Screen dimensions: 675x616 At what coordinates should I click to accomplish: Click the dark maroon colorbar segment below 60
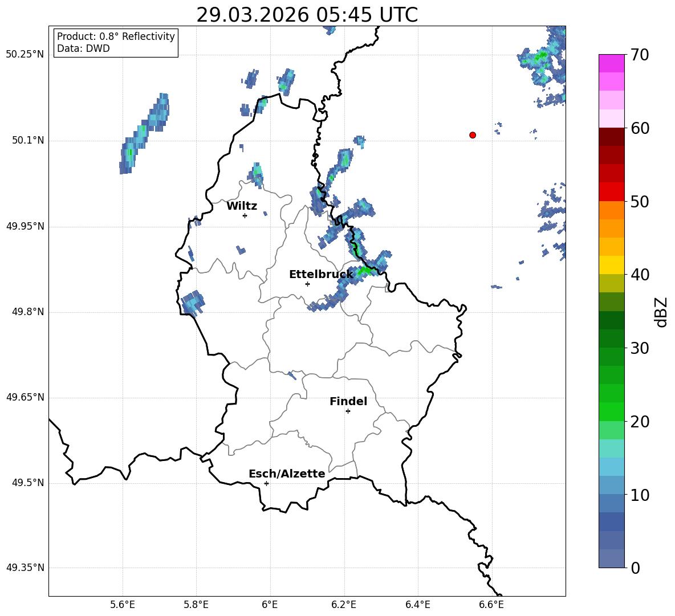pyautogui.click(x=611, y=137)
